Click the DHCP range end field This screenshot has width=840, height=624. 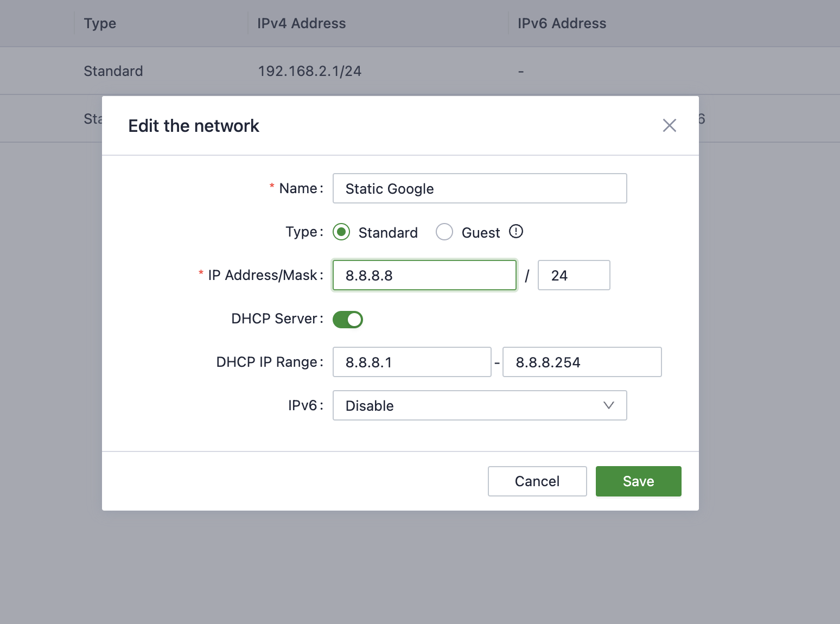click(582, 362)
